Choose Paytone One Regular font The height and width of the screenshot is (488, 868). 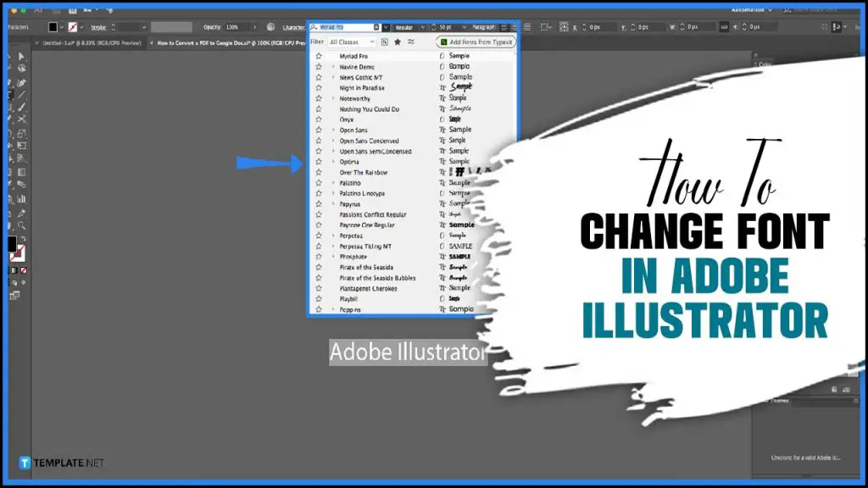click(367, 225)
